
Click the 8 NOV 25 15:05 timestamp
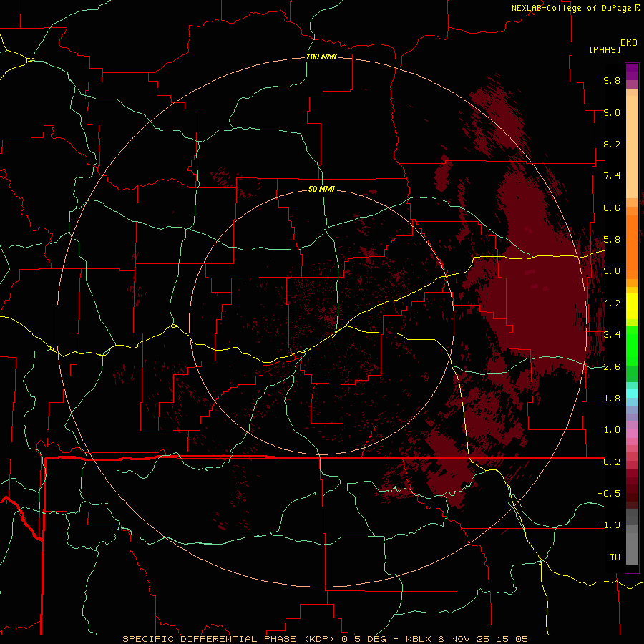(x=484, y=639)
